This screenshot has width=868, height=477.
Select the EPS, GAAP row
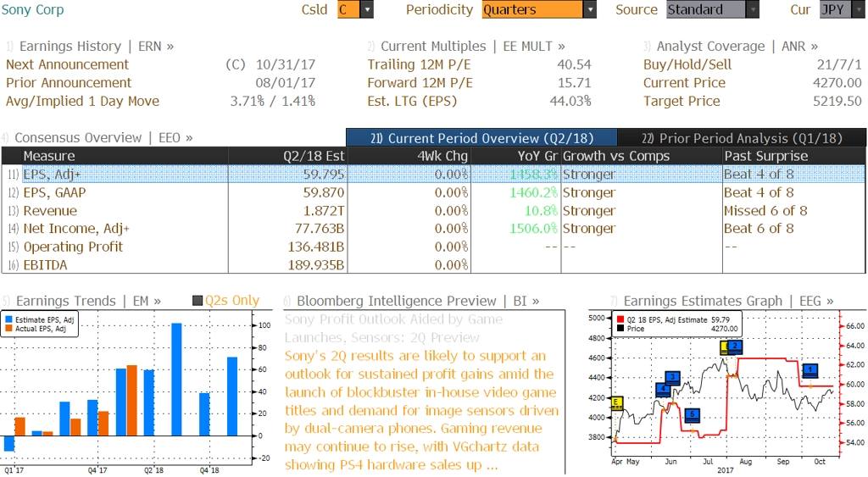tap(433, 192)
